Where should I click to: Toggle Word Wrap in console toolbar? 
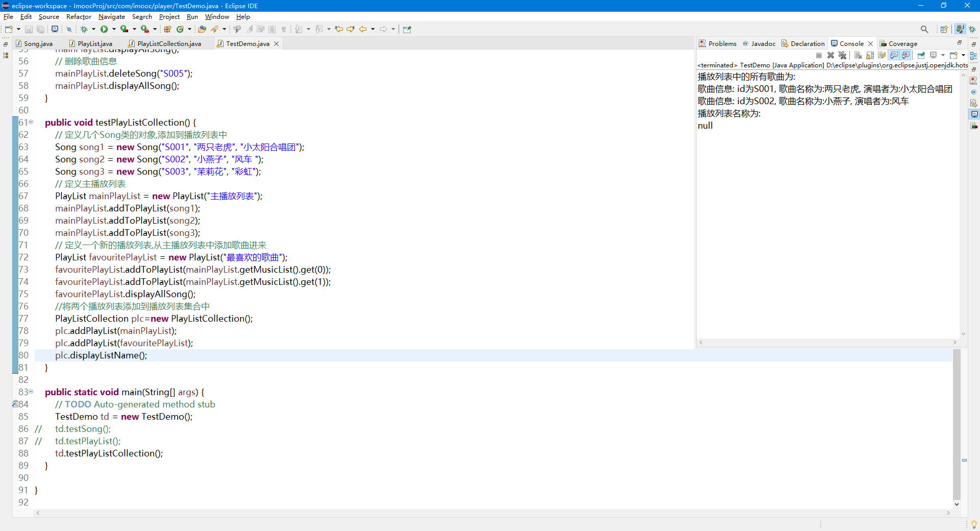[x=881, y=55]
